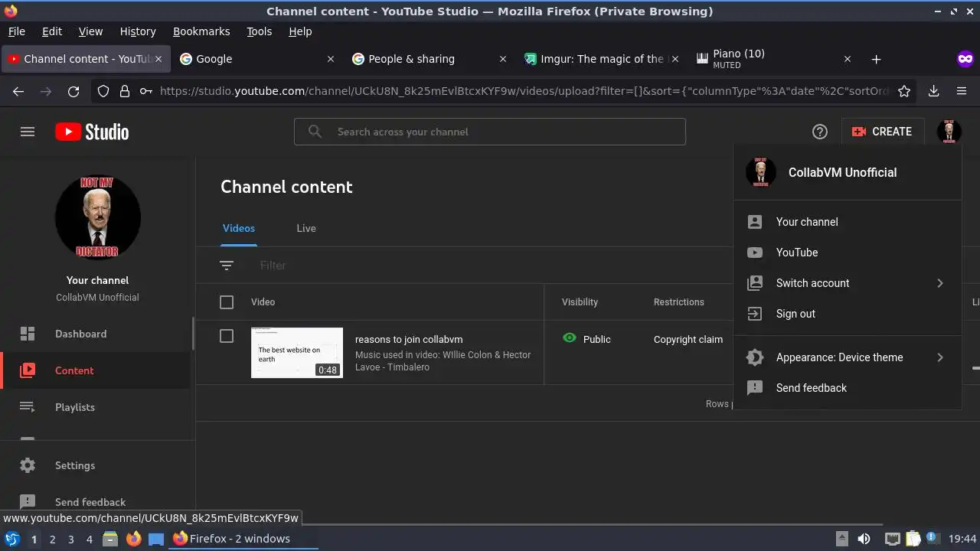
Task: Click the taskbar volume speaker icon
Action: point(864,539)
